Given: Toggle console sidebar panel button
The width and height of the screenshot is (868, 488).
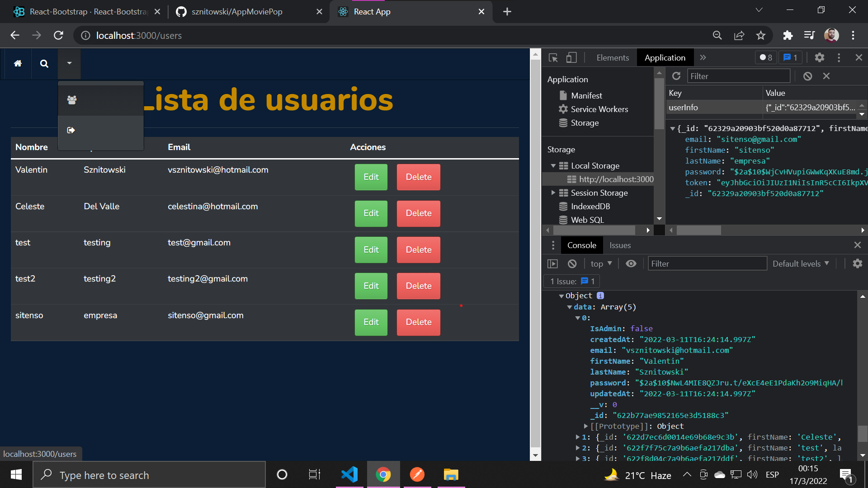Looking at the screenshot, I should pyautogui.click(x=552, y=263).
